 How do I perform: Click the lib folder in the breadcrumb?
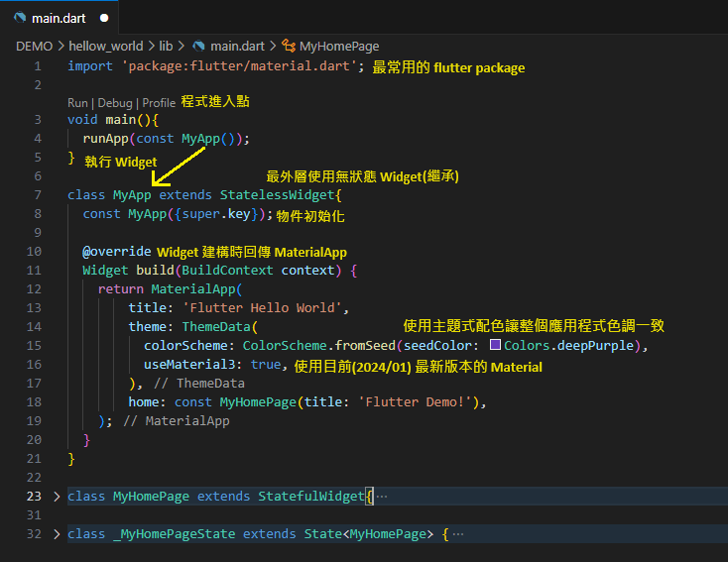[166, 46]
